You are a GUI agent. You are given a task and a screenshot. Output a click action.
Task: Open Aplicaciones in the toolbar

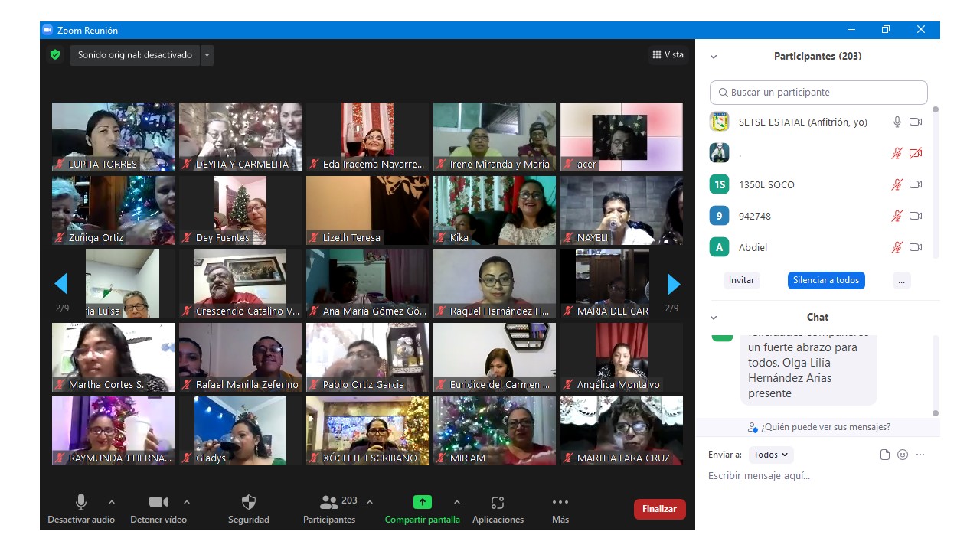498,509
